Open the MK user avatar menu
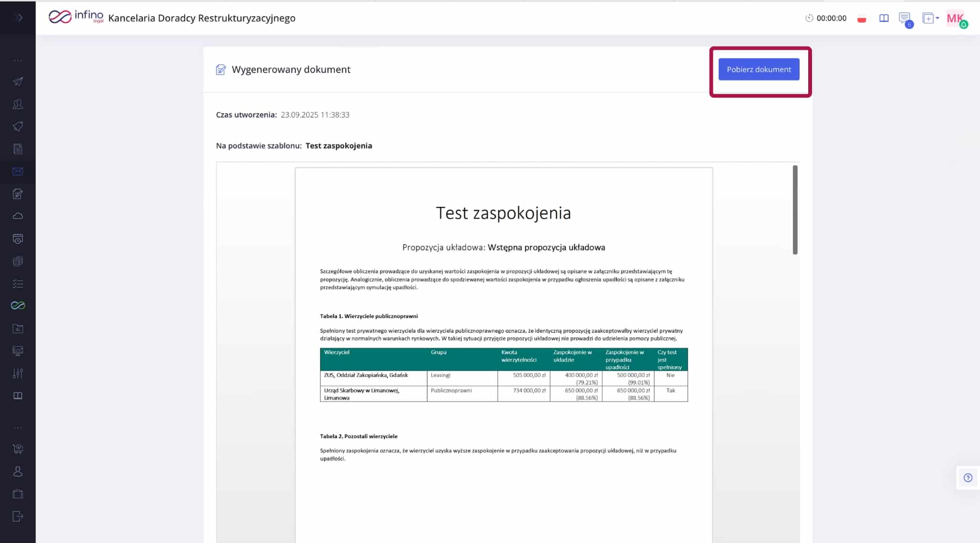980x543 pixels. [956, 18]
